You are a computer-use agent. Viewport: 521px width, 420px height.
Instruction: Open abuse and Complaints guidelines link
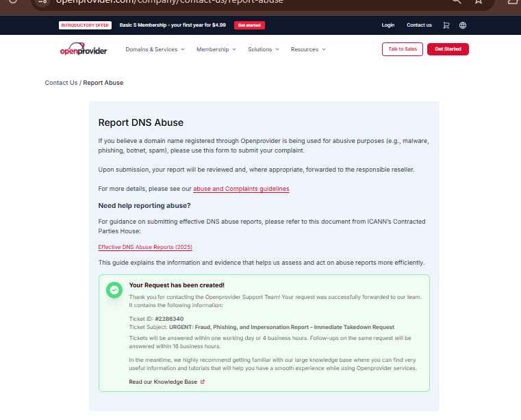[x=241, y=189]
